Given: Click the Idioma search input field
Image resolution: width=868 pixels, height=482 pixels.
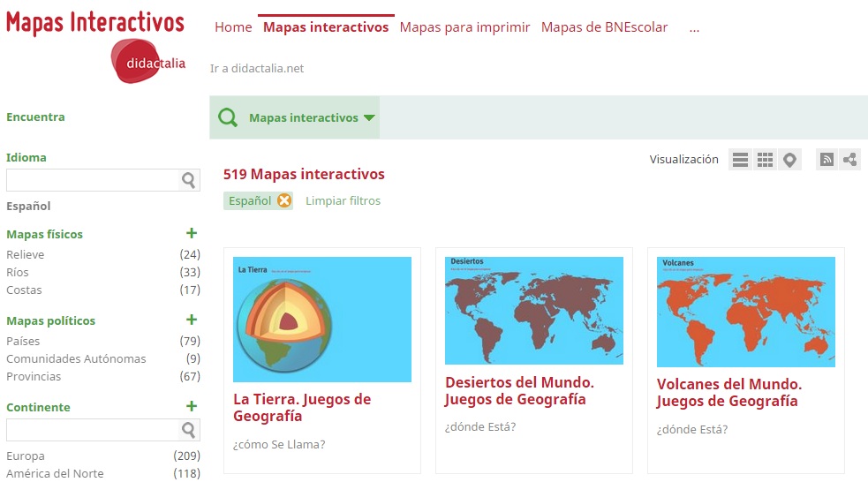Looking at the screenshot, I should [x=93, y=180].
